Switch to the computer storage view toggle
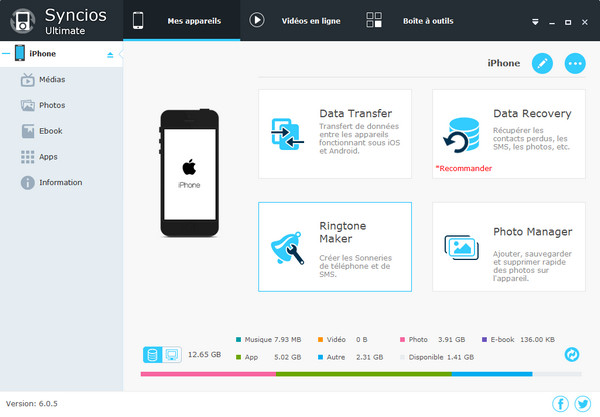600x417 pixels. [171, 354]
